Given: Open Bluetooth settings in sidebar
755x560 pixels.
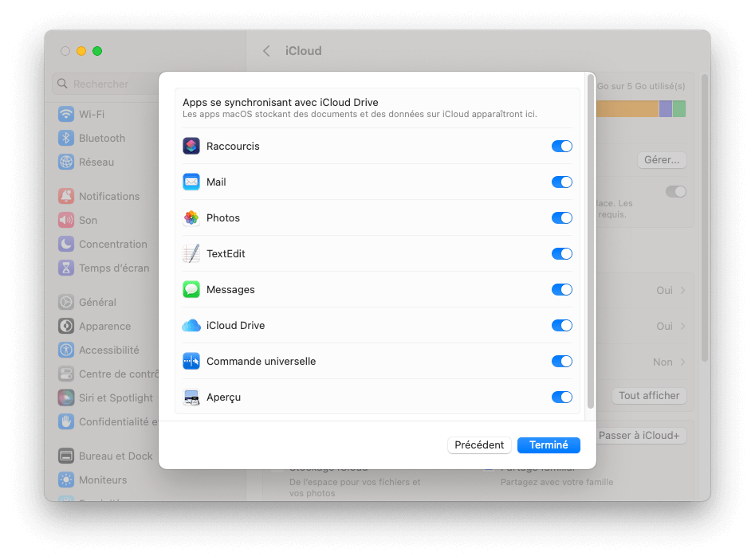Looking at the screenshot, I should pos(101,138).
